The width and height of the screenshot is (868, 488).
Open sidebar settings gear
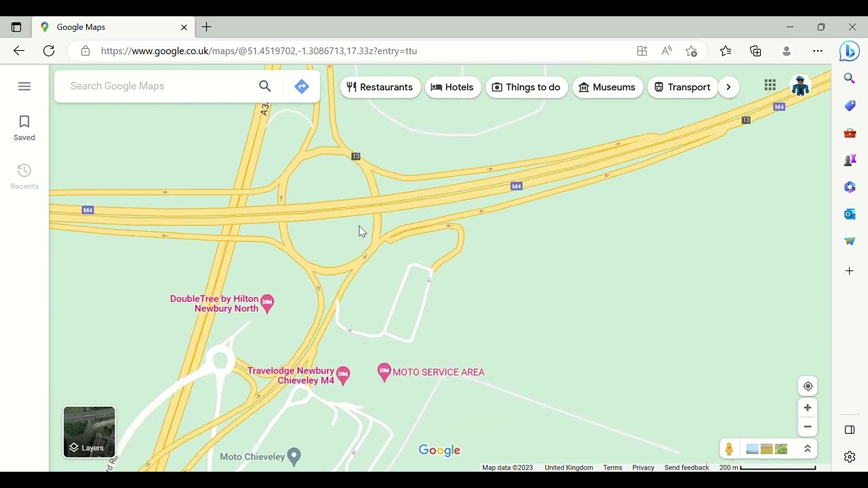[850, 457]
